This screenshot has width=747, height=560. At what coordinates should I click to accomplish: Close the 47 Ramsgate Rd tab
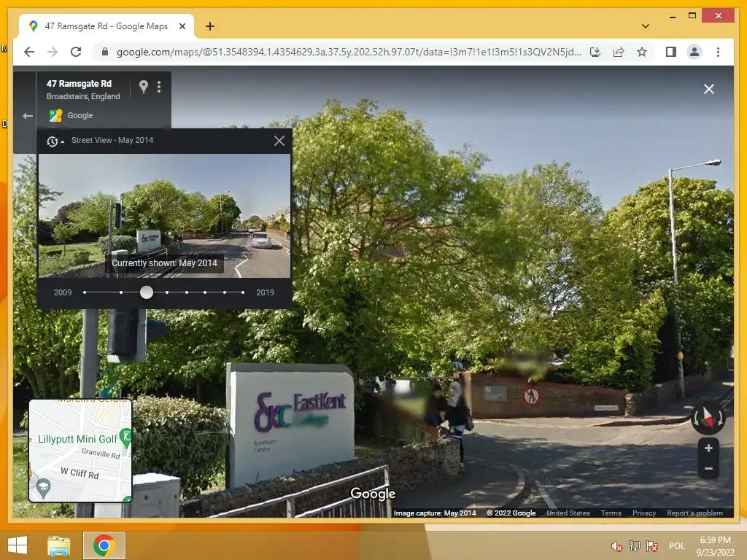182,26
